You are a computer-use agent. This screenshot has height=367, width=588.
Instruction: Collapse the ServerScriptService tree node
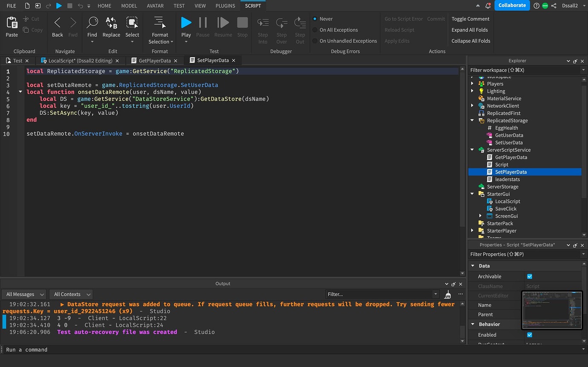(x=472, y=150)
